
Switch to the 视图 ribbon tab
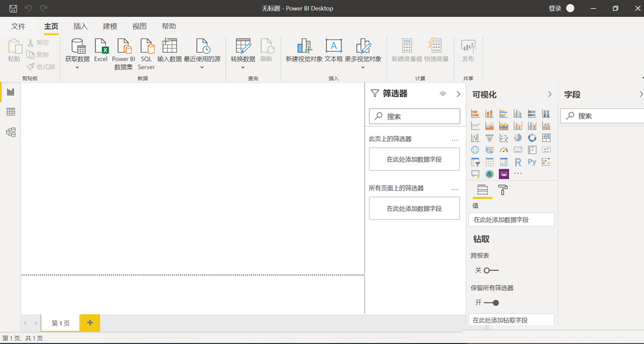139,26
